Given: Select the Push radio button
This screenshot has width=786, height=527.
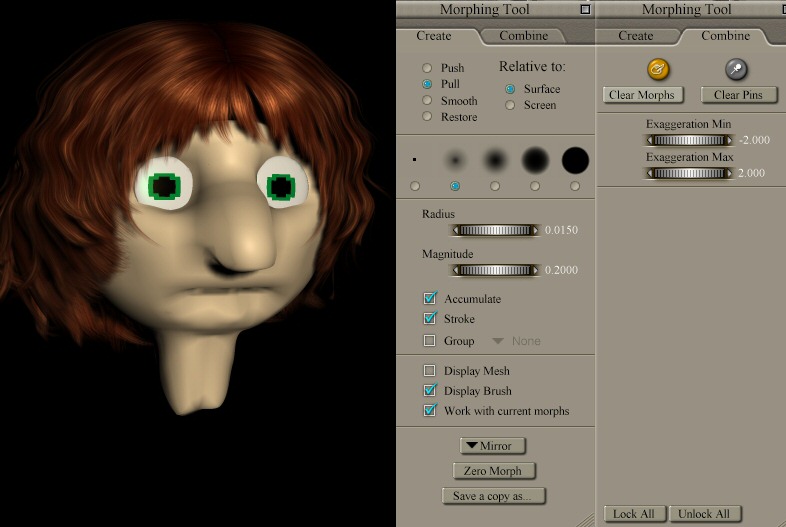Looking at the screenshot, I should point(427,68).
